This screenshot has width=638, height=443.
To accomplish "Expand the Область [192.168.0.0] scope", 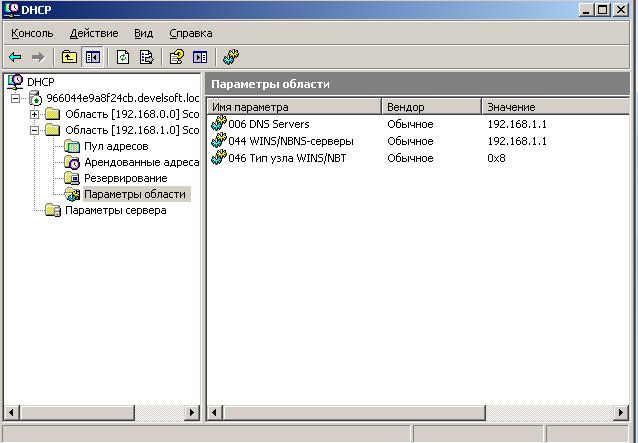I will pyautogui.click(x=34, y=114).
